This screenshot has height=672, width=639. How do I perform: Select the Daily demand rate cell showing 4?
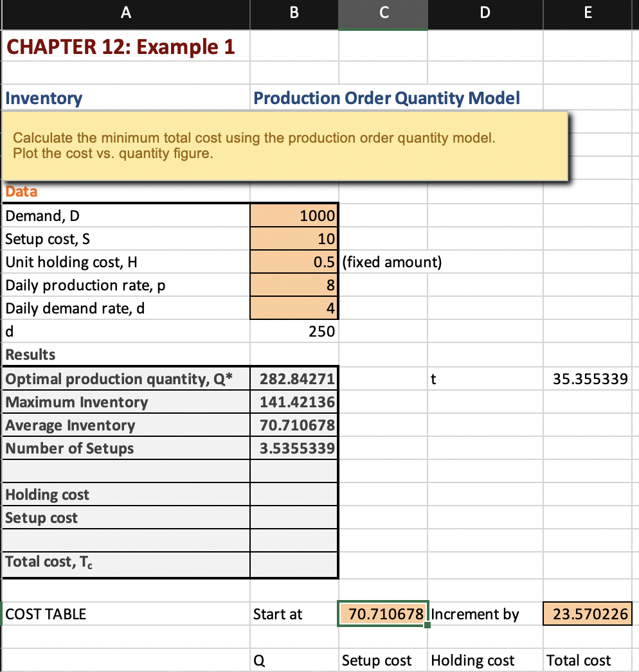tap(294, 308)
